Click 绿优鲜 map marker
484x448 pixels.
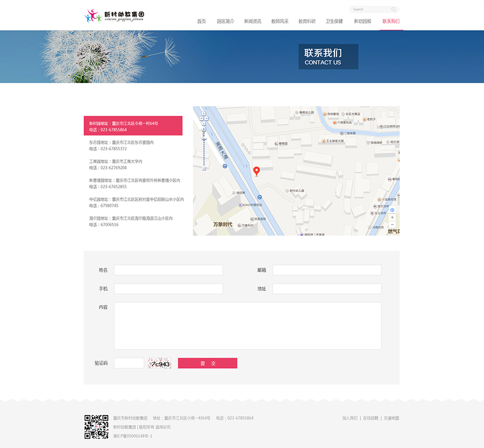click(x=234, y=193)
